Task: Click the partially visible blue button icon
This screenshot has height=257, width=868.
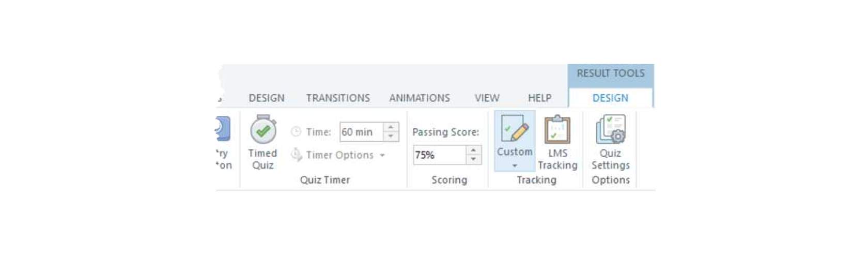Action: click(x=223, y=129)
